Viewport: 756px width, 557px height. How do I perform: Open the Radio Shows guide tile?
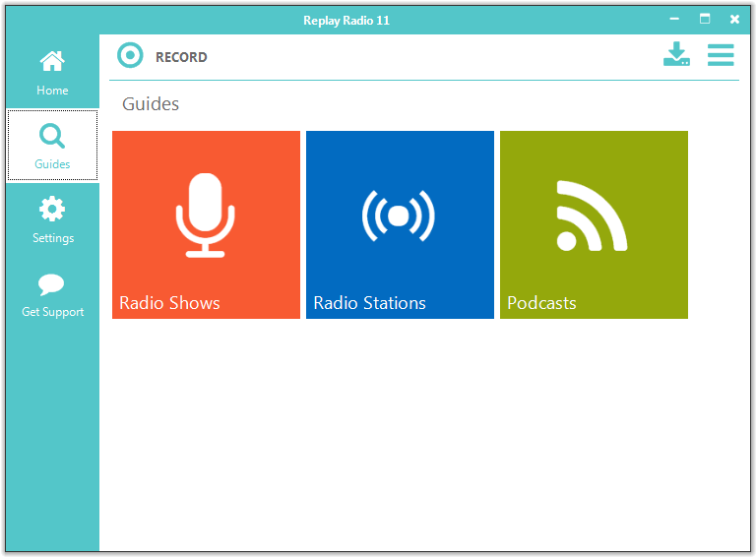point(207,224)
